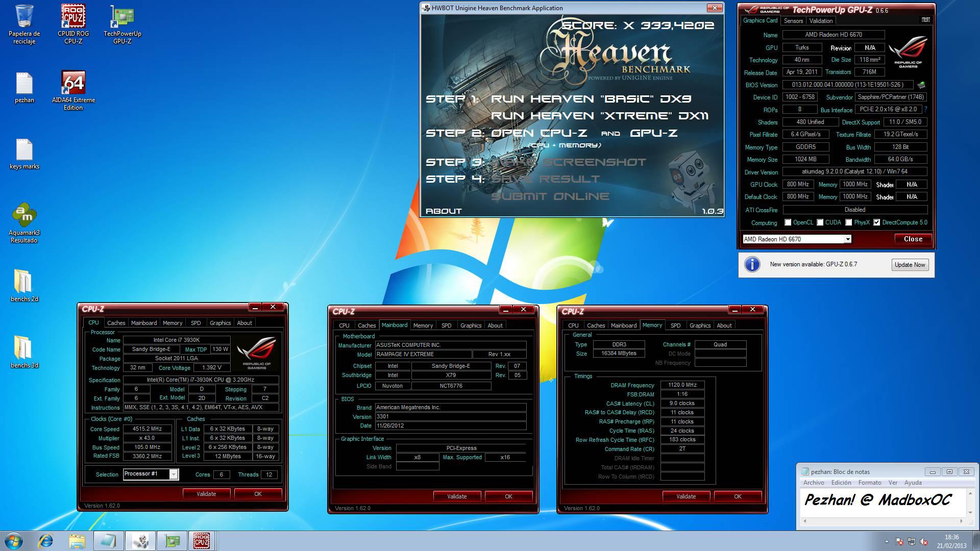Click the Windows Start orb
980x551 pixels.
coord(14,541)
